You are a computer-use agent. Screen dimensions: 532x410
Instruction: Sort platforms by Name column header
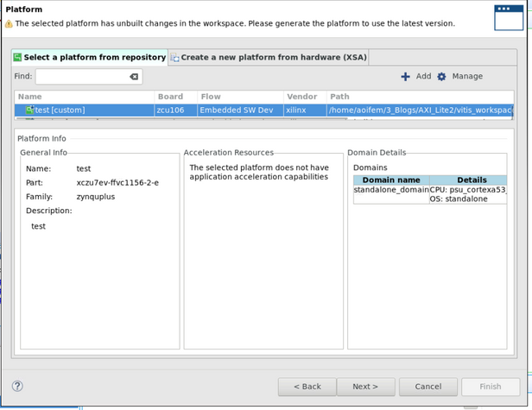pyautogui.click(x=84, y=97)
